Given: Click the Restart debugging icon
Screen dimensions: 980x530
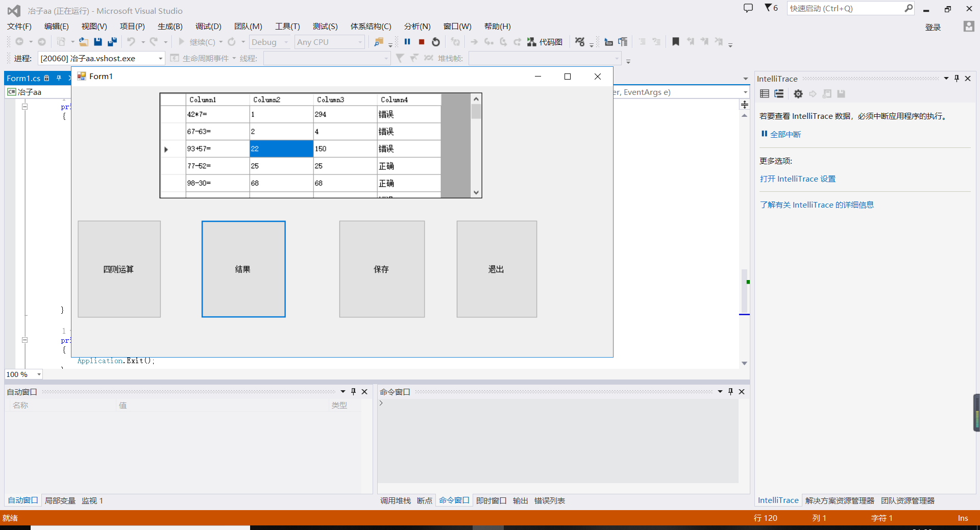Looking at the screenshot, I should click(435, 42).
